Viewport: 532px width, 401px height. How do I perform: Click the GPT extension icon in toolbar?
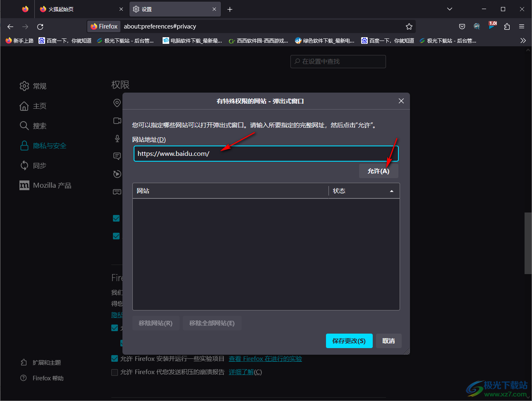pos(477,26)
